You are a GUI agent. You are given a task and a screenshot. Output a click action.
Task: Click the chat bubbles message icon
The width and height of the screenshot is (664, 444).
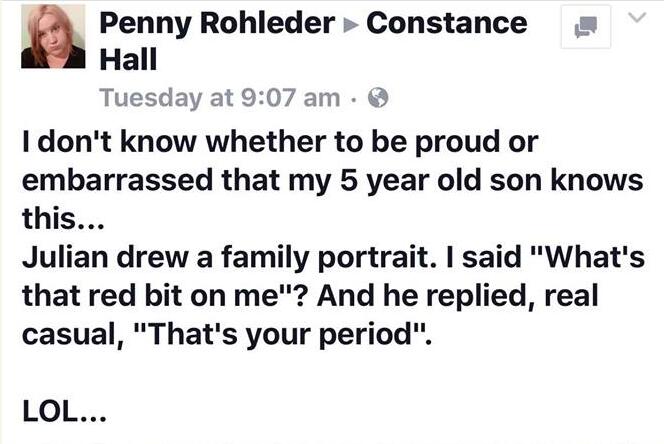click(x=586, y=27)
